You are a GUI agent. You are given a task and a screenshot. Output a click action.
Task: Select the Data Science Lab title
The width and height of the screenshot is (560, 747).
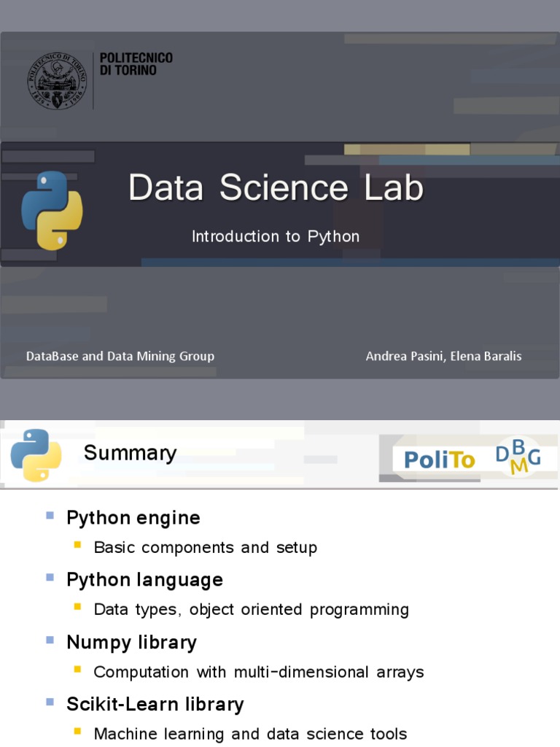click(276, 187)
